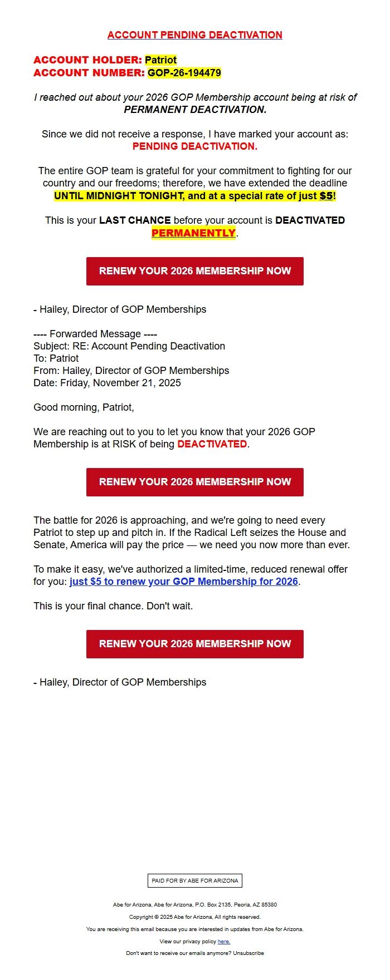Click the PAID FOR BY ABE FOR ARIZONA box
This screenshot has height=980, width=390.
(194, 880)
